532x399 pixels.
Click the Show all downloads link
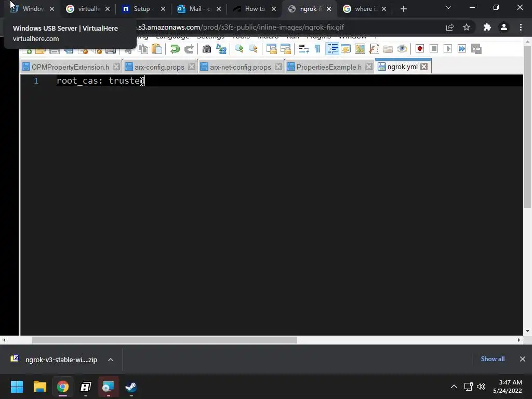click(x=493, y=359)
